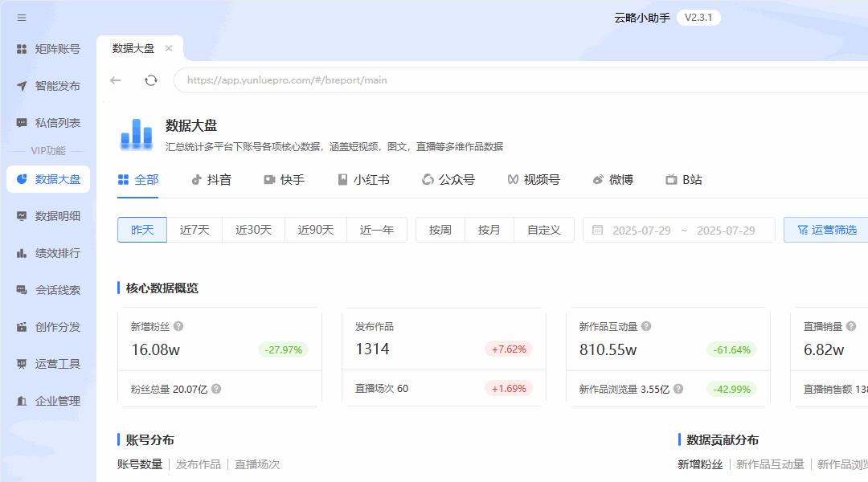Show help for 新作品互动量
This screenshot has width=868, height=482.
(x=646, y=326)
